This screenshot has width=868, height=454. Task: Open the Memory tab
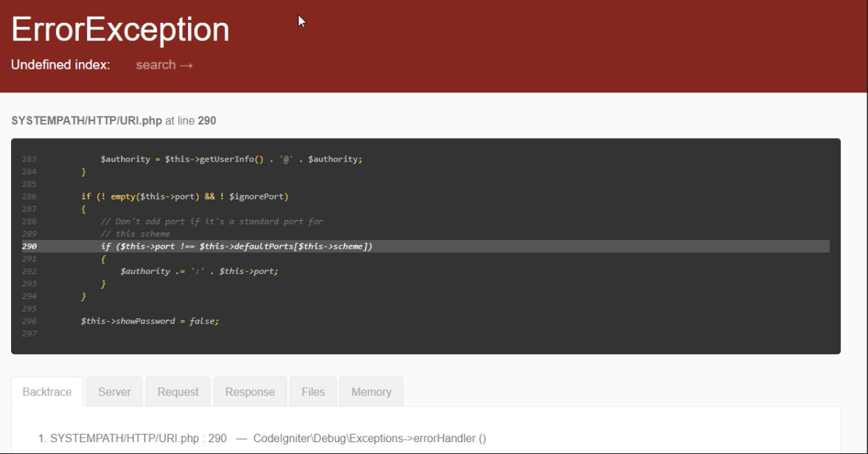pyautogui.click(x=371, y=392)
